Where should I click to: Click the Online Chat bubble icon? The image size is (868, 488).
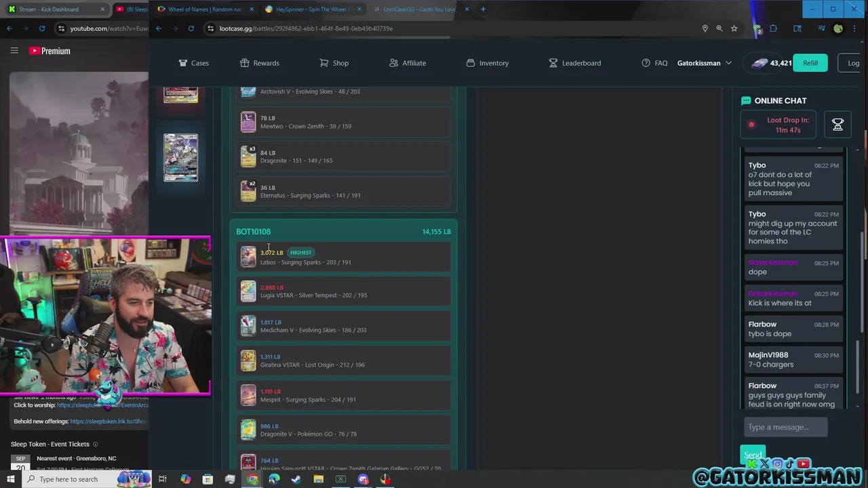tap(746, 100)
